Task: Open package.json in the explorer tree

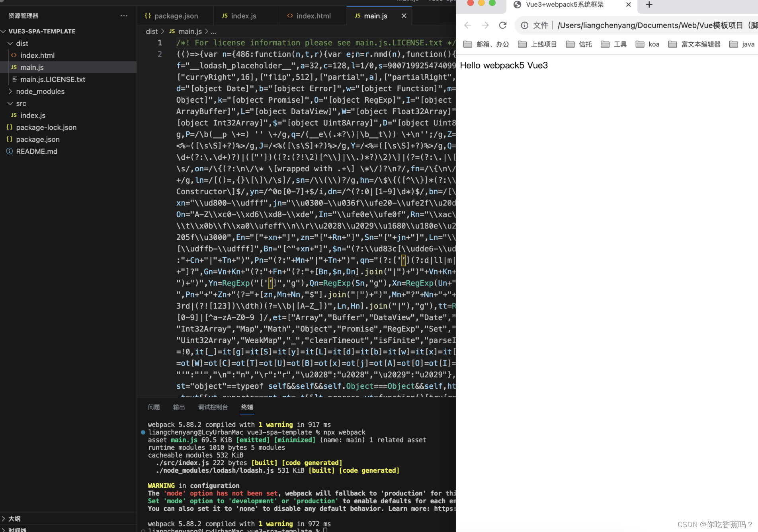Action: pos(38,139)
